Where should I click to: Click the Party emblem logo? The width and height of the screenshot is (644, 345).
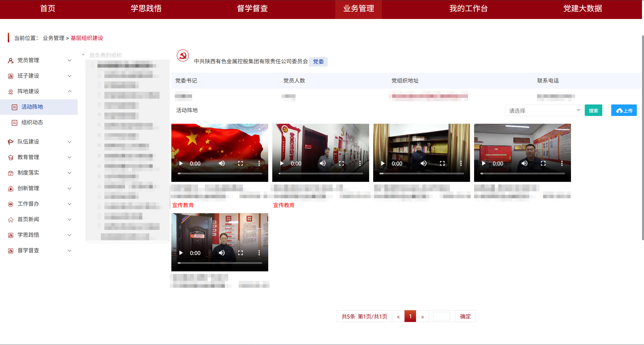[183, 56]
